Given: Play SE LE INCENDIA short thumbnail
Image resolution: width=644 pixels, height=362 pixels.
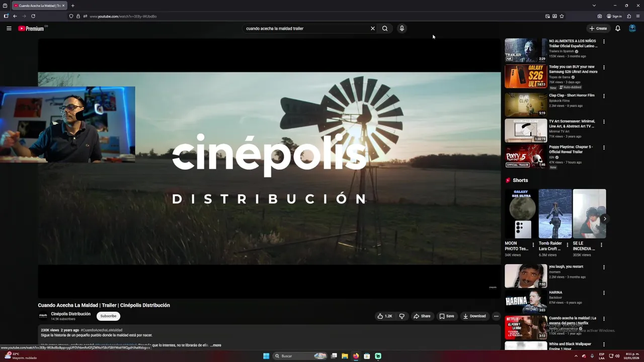Looking at the screenshot, I should (589, 214).
